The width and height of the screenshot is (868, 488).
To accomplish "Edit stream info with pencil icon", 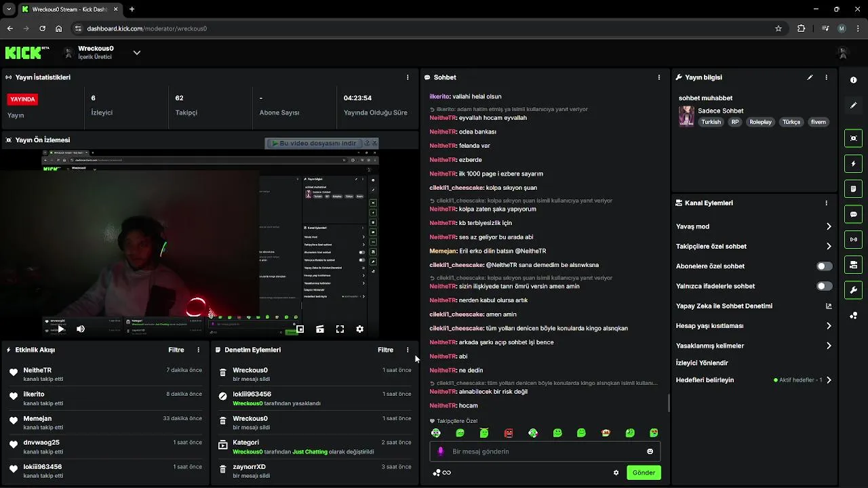I will 810,77.
